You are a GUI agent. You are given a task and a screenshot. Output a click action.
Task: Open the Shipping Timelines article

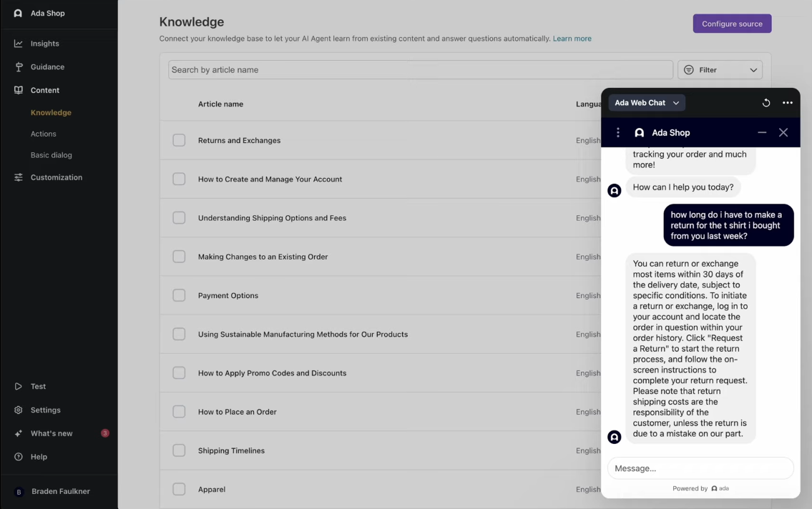[x=232, y=450]
